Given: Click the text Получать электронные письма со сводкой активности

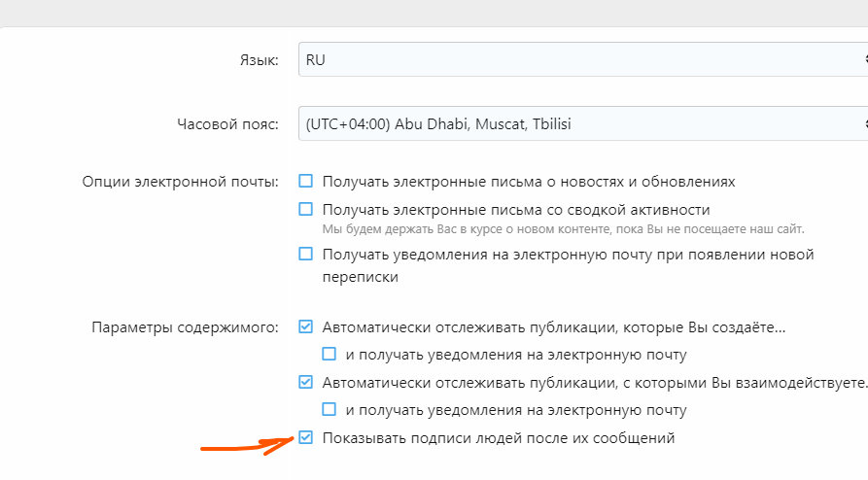Looking at the screenshot, I should point(516,210).
